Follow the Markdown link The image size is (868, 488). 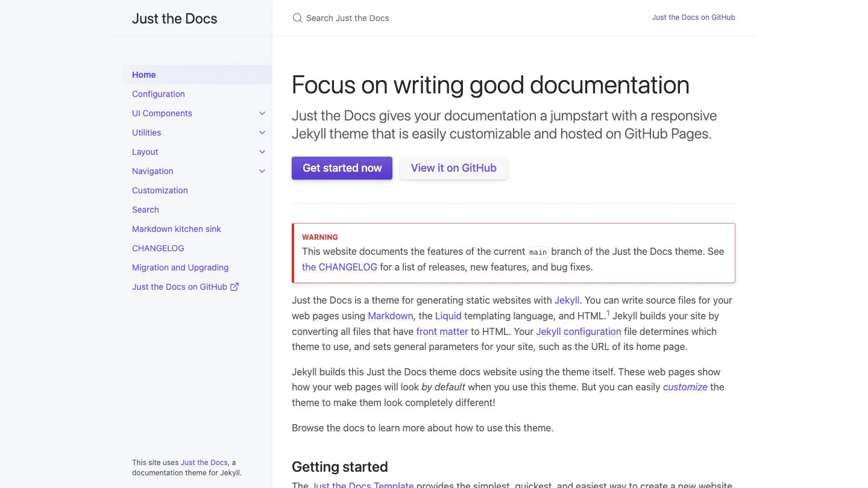[391, 316]
